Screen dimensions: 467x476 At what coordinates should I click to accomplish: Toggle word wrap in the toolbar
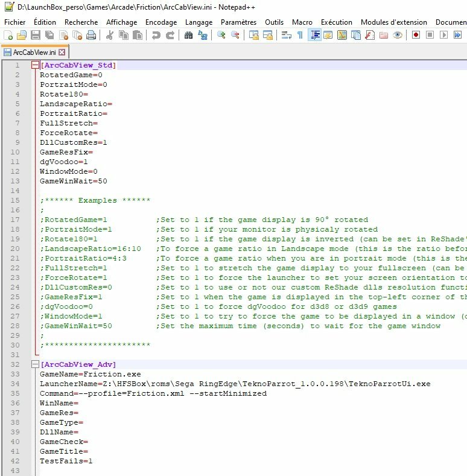click(287, 36)
